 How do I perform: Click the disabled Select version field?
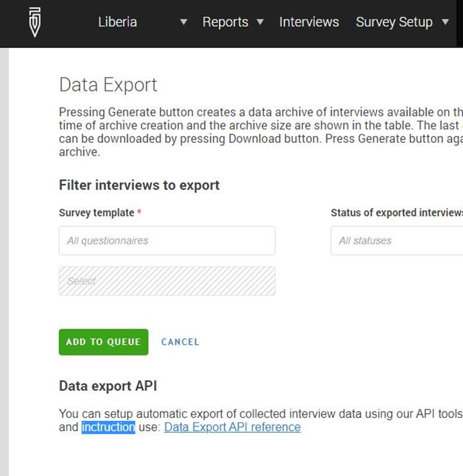(x=167, y=281)
